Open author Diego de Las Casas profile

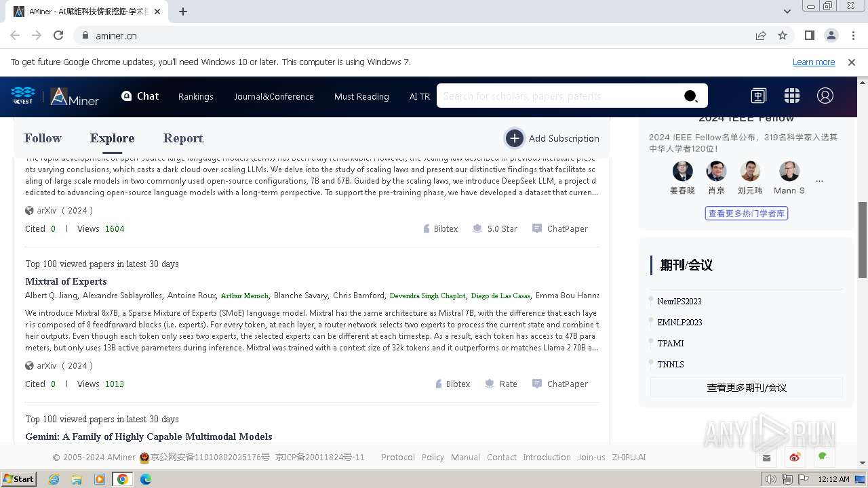coord(500,296)
